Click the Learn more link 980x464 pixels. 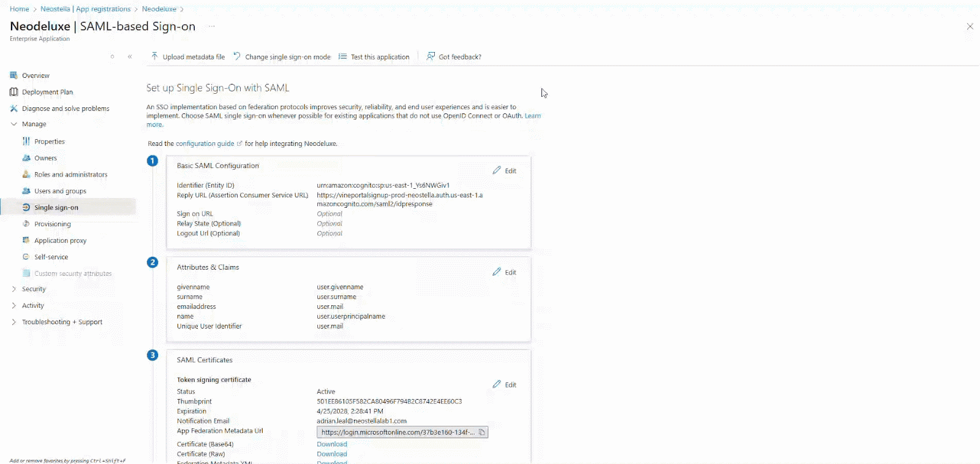(x=533, y=116)
